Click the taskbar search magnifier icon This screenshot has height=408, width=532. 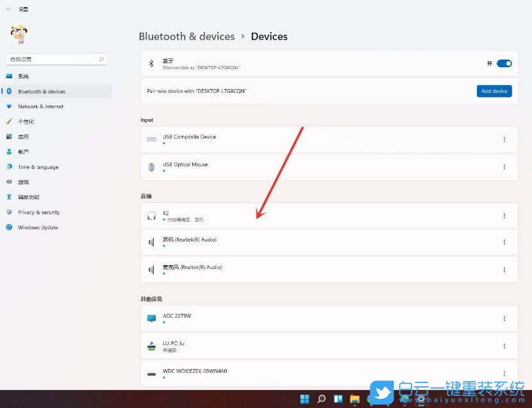pyautogui.click(x=322, y=399)
